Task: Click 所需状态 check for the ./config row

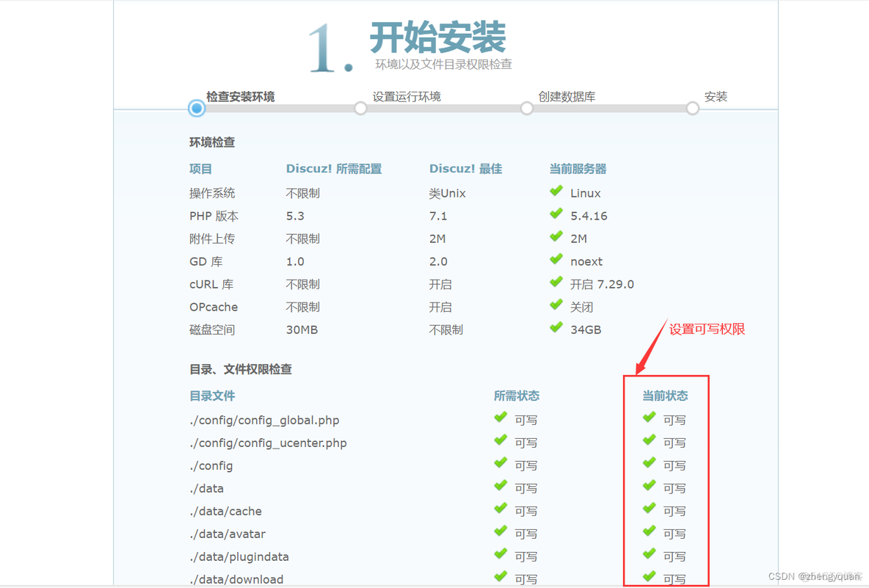Action: pyautogui.click(x=501, y=462)
